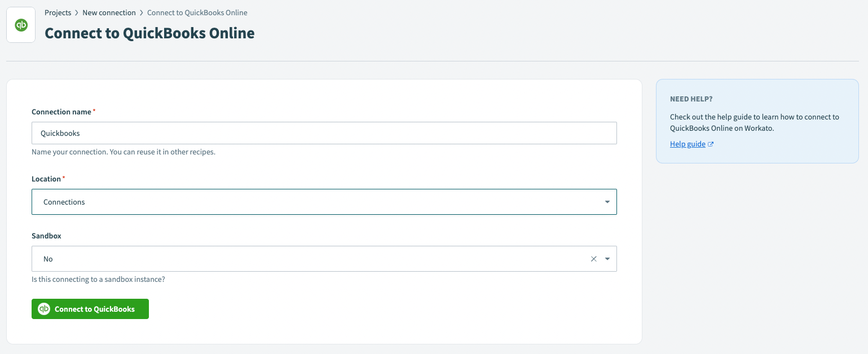The height and width of the screenshot is (354, 868).
Task: Click the breadcrumb separator chevron after Projects
Action: pyautogui.click(x=76, y=12)
